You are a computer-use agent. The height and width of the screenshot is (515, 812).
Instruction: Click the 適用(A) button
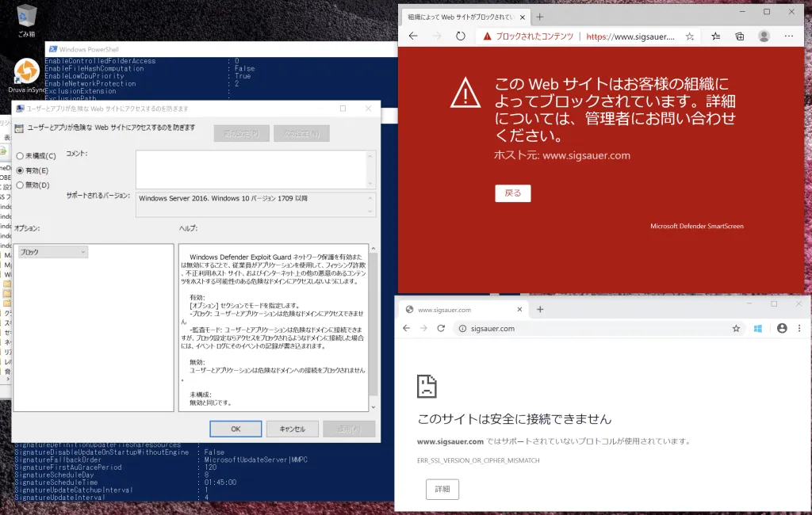point(349,429)
